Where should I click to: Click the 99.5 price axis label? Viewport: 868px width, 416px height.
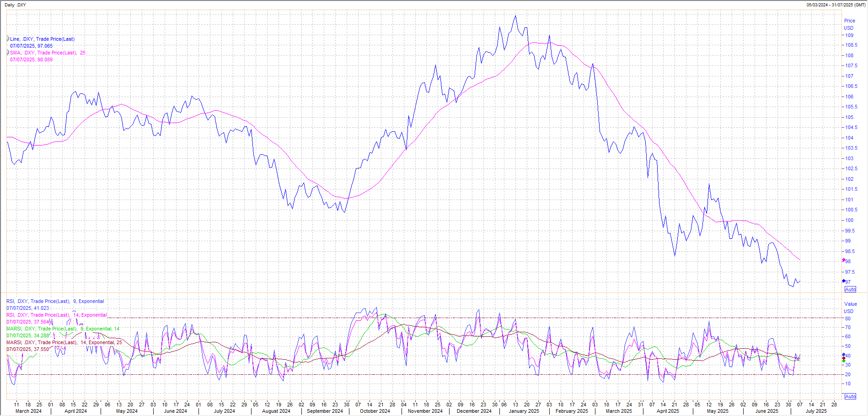tap(850, 231)
